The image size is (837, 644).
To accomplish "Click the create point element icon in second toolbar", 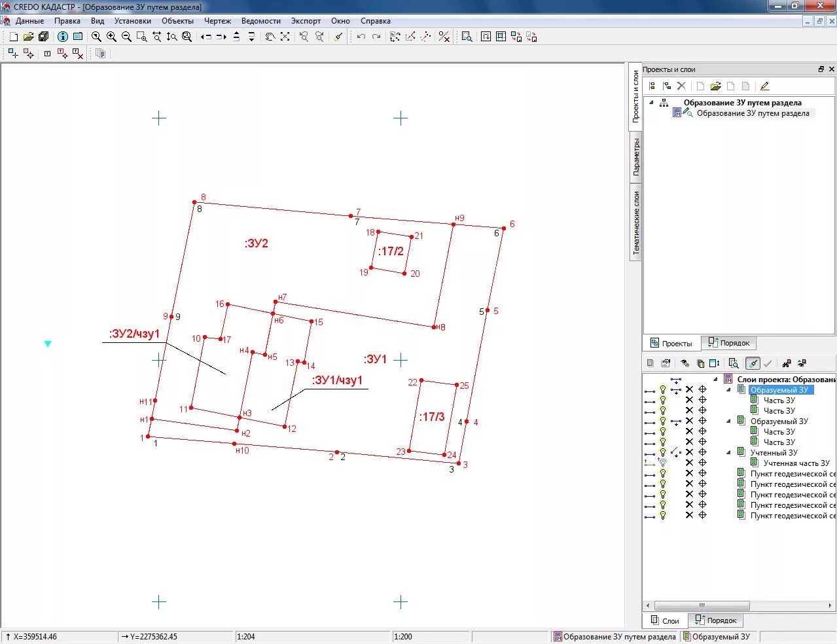I will point(13,53).
